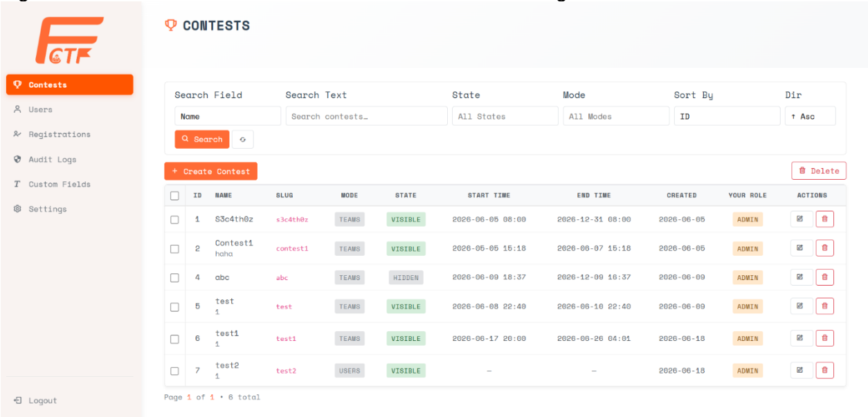This screenshot has width=868, height=417.
Task: Tick the checkbox for abc row
Action: click(174, 278)
